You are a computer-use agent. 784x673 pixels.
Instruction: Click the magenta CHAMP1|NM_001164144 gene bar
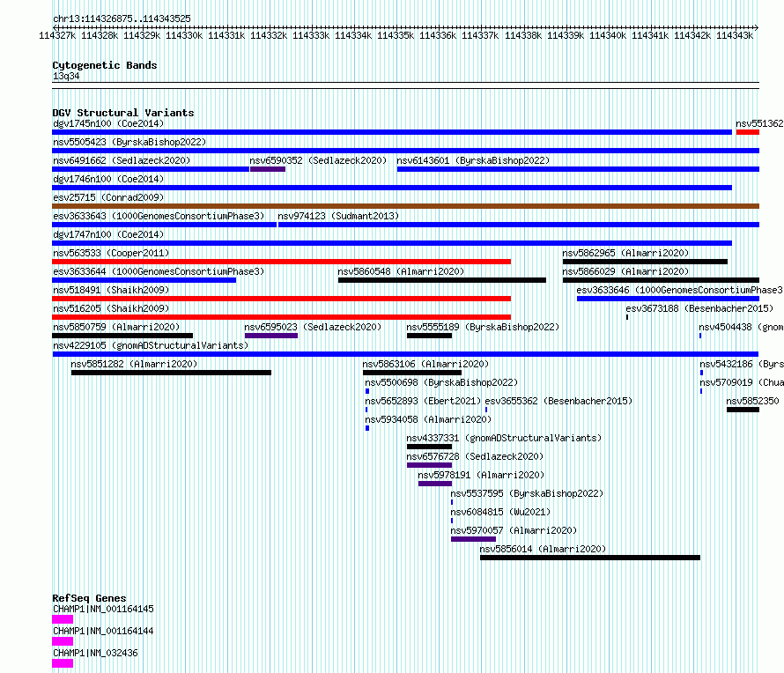click(63, 641)
